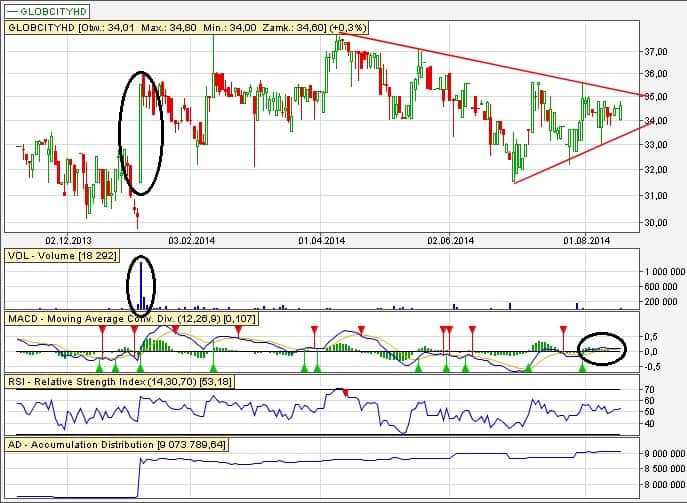Viewport: 687px width, 503px height.
Task: Select the ellipse on the MACD panel
Action: [x=603, y=347]
